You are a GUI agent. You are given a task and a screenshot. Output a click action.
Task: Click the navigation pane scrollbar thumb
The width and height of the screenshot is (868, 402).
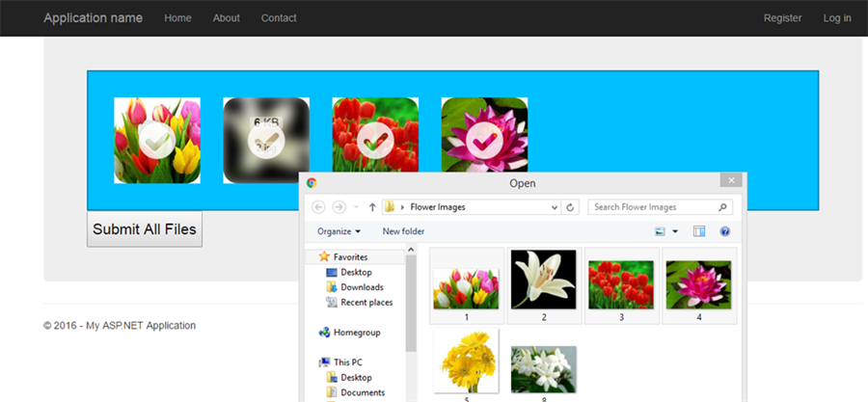tap(411, 304)
